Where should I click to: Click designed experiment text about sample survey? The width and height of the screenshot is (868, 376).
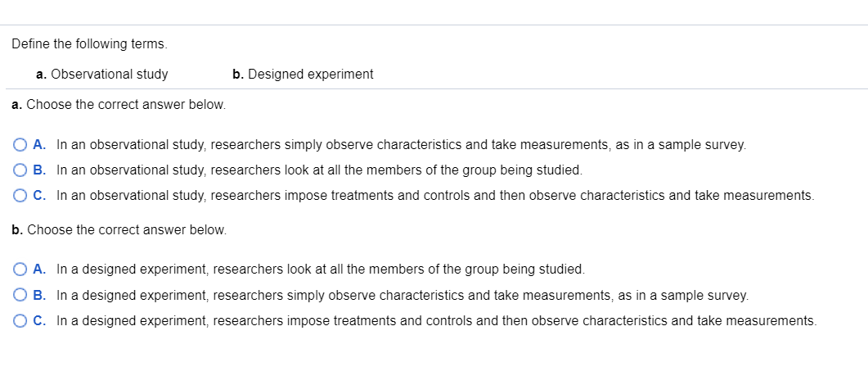pos(403,295)
